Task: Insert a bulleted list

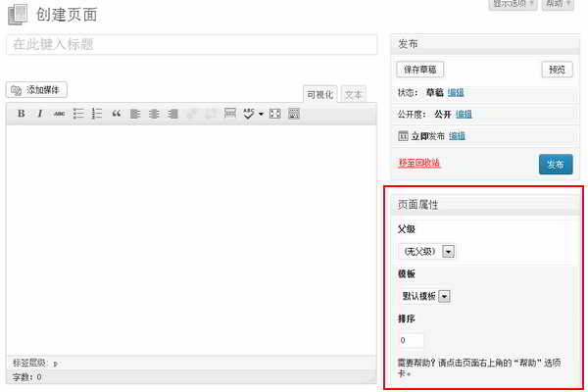Action: click(78, 114)
